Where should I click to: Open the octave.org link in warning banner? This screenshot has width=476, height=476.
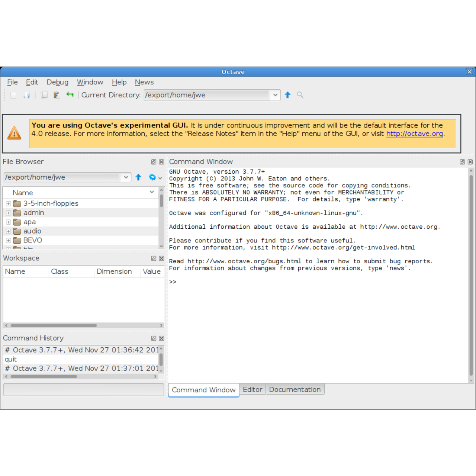point(414,134)
